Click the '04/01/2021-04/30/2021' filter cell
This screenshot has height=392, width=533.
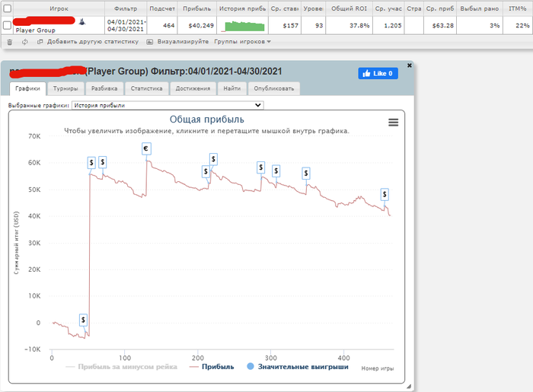(x=126, y=25)
